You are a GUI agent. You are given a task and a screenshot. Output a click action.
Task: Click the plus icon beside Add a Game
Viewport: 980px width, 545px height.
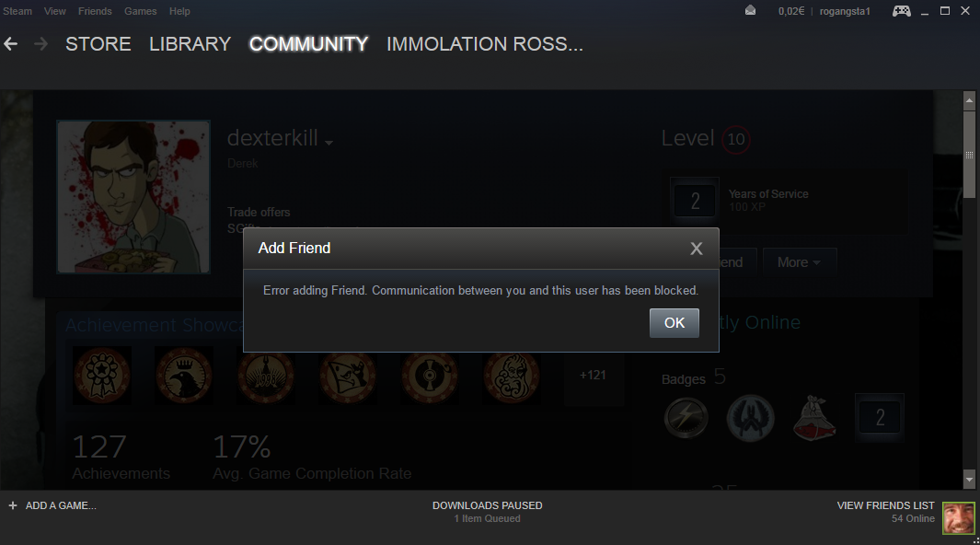click(x=13, y=505)
